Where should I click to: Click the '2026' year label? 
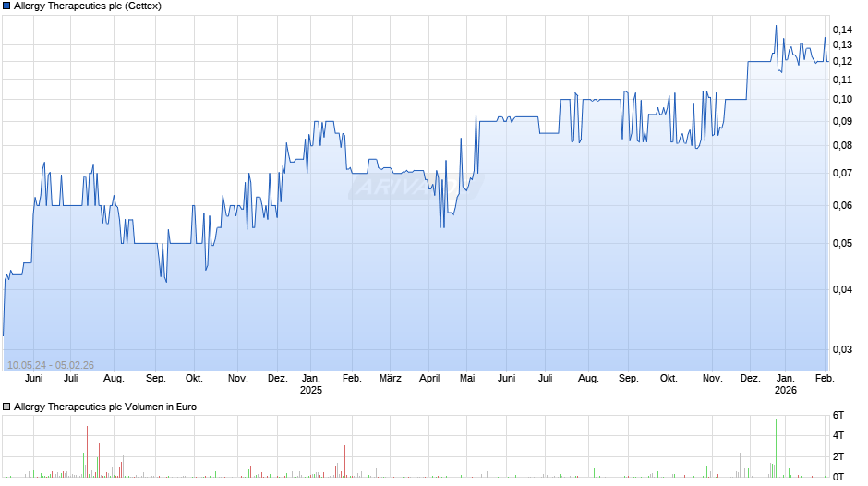(x=786, y=390)
